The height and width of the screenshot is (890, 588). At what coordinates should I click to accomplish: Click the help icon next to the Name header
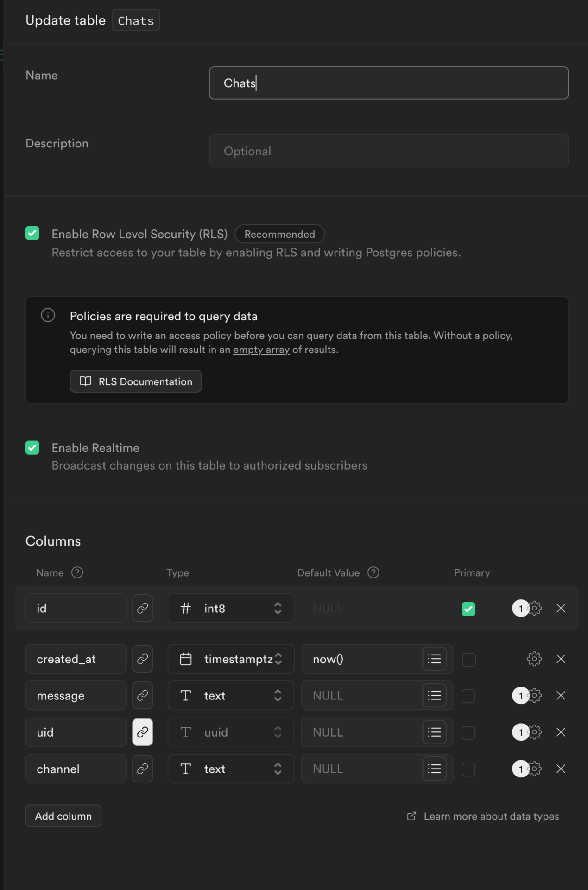77,572
